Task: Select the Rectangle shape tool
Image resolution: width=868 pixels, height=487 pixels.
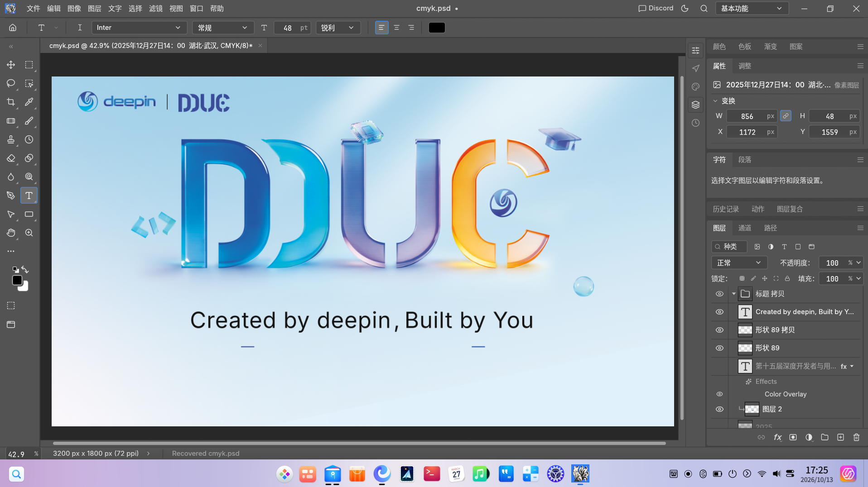Action: coord(29,214)
